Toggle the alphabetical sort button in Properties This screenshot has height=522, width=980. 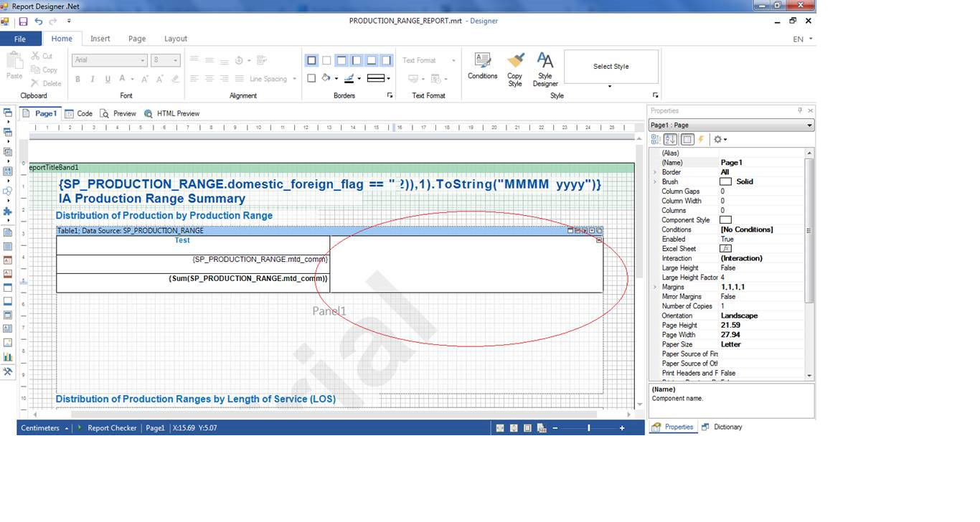pyautogui.click(x=671, y=140)
